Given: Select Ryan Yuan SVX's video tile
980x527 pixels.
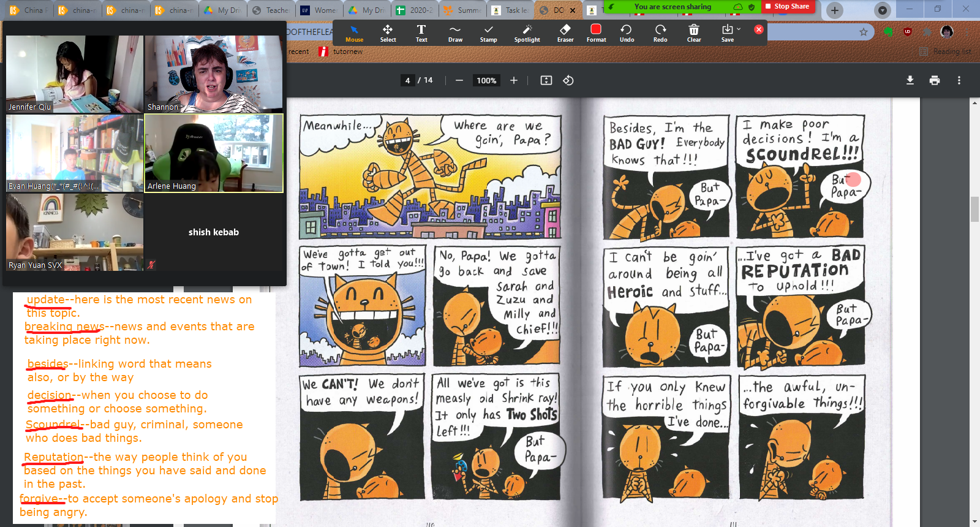Looking at the screenshot, I should [x=75, y=232].
